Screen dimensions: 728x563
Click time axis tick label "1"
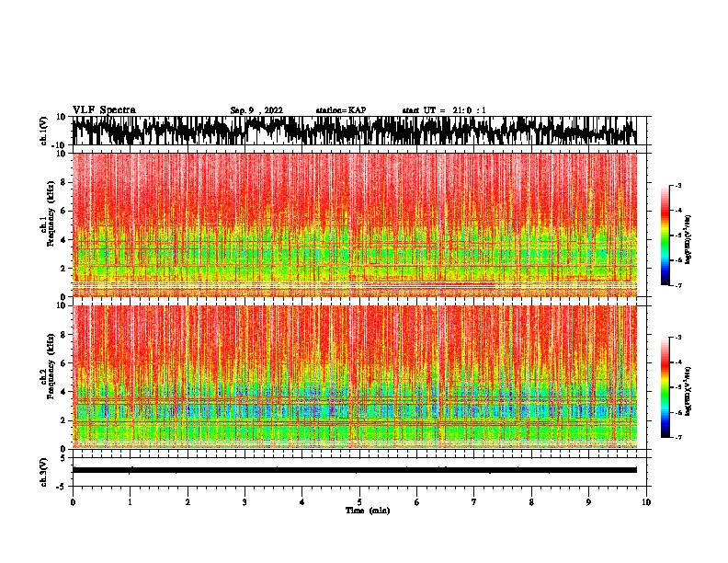coord(130,502)
